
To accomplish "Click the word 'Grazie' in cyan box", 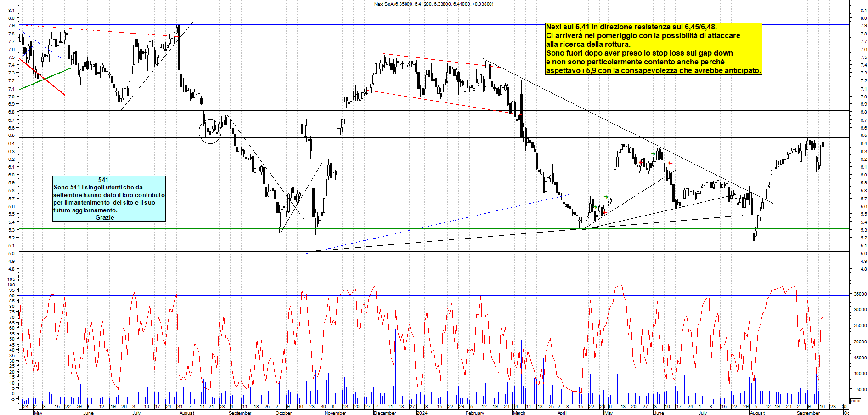I will tap(105, 218).
